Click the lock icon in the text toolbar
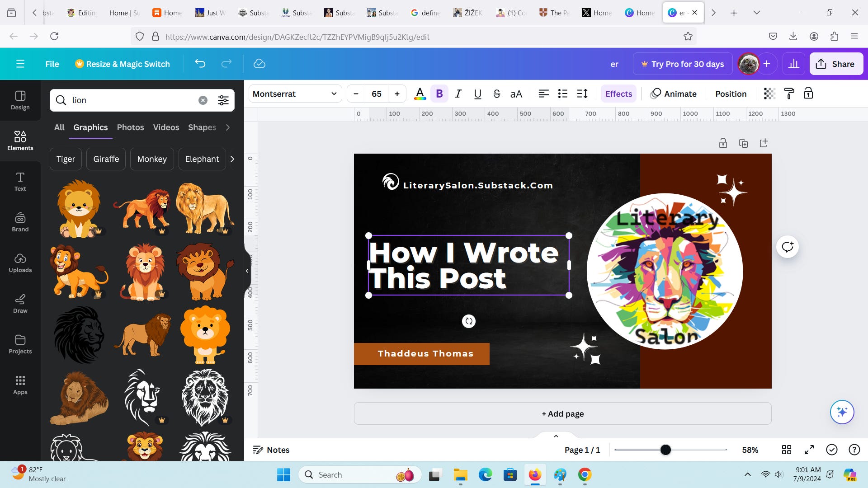The height and width of the screenshot is (488, 868). click(x=808, y=94)
